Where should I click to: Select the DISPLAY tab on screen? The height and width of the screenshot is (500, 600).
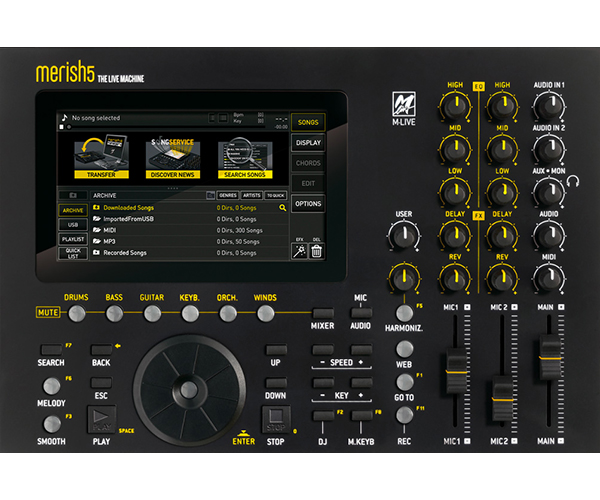click(308, 143)
